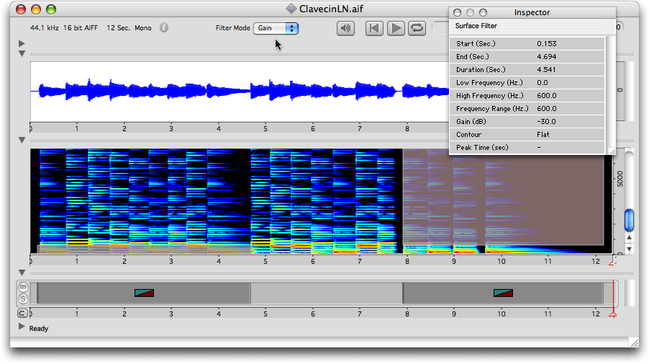649x364 pixels.
Task: Click the Inspector window title
Action: [532, 12]
